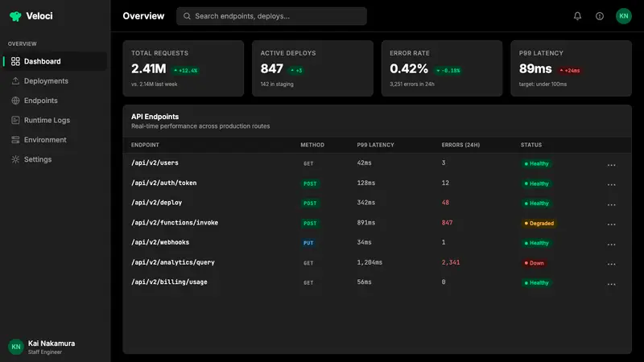This screenshot has width=644, height=362.
Task: Open Runtime Logs page
Action: pos(55,120)
